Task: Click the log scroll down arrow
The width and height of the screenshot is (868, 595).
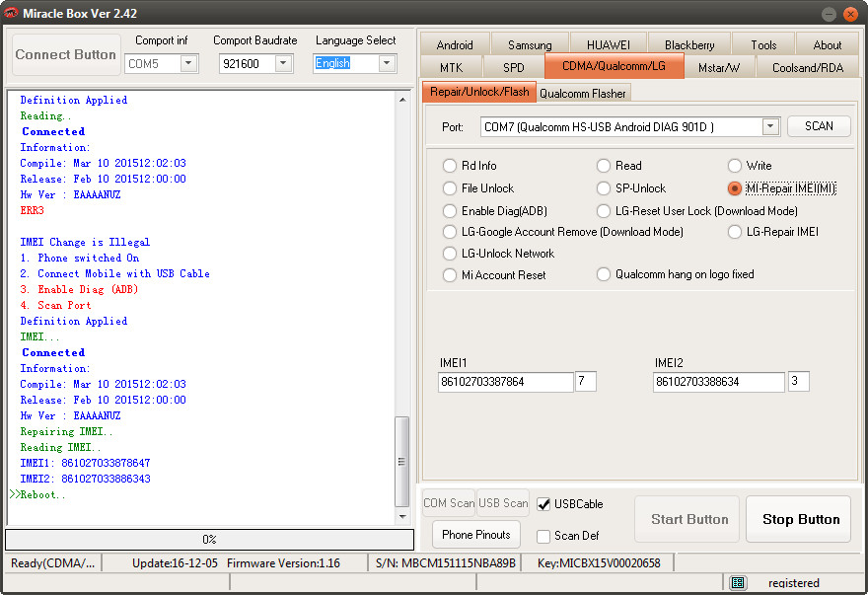Action: [402, 516]
